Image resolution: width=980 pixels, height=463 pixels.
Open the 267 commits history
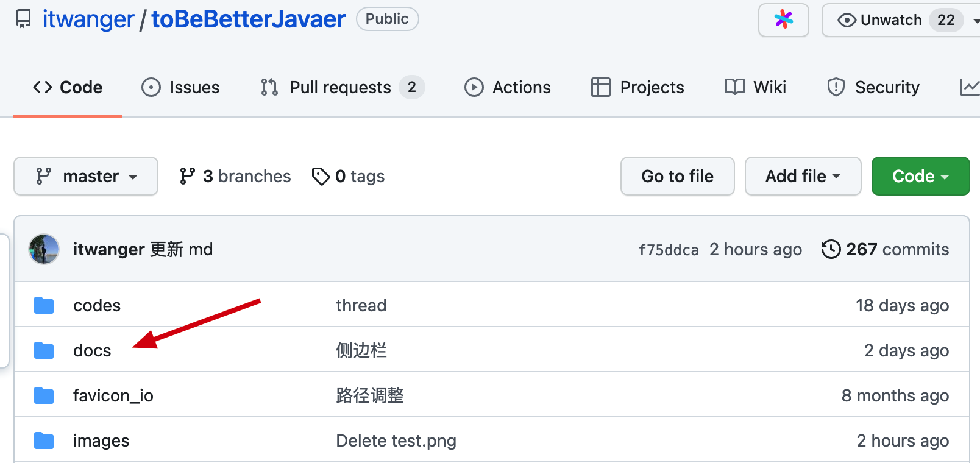[x=885, y=249]
